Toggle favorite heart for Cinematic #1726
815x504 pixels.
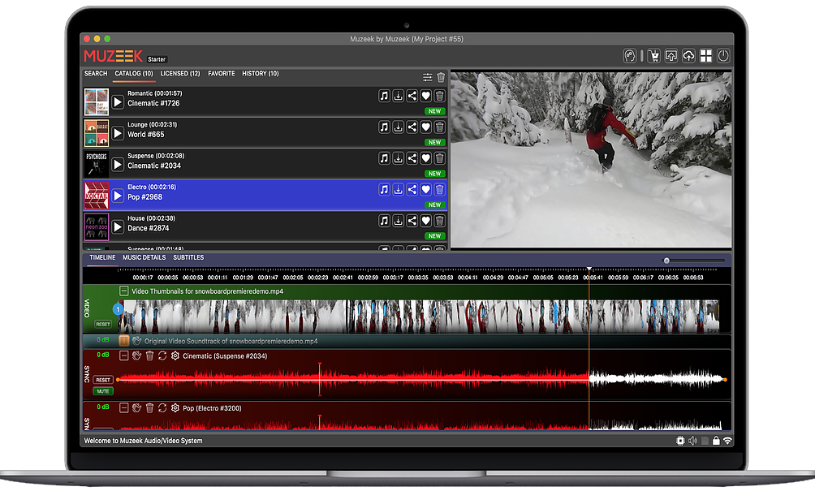(x=425, y=96)
